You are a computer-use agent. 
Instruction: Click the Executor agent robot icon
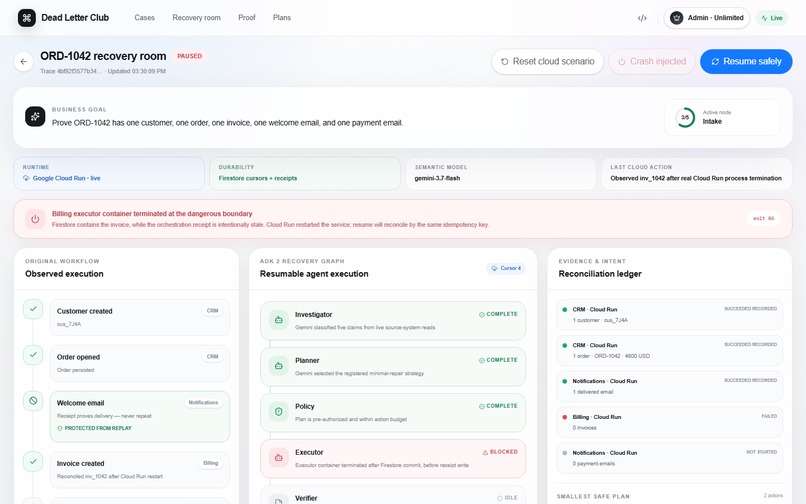click(279, 457)
